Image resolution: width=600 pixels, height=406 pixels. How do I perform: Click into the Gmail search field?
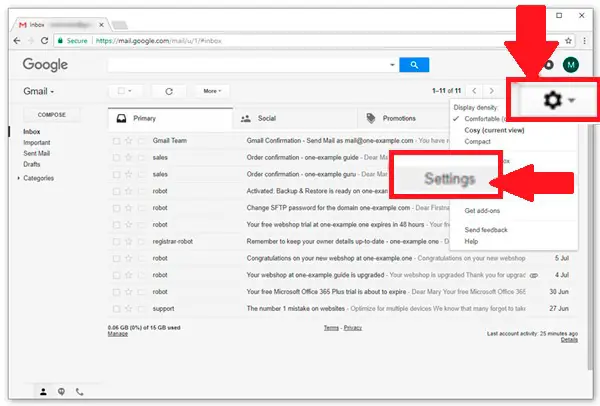pyautogui.click(x=248, y=65)
